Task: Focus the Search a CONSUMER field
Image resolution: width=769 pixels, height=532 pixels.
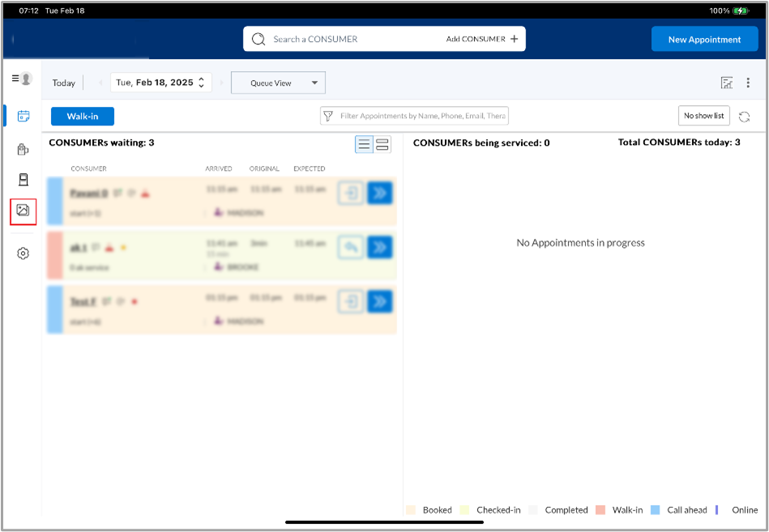Action: coord(315,39)
